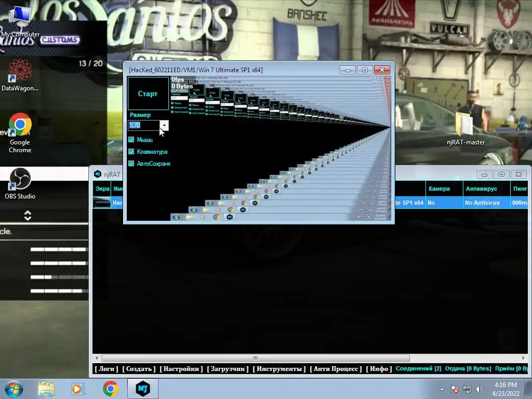
Task: Open the Загрузчик menu in njRAT
Action: [228, 369]
